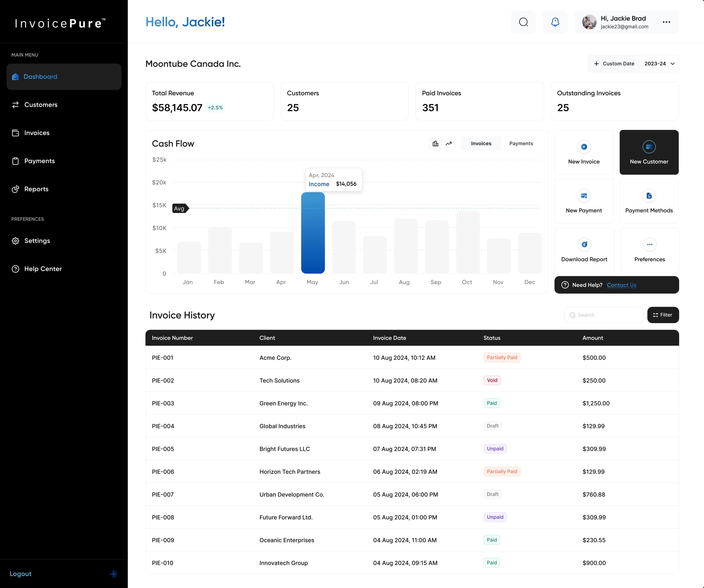This screenshot has height=588, width=704.
Task: Open the search icon in the header
Action: 523,22
